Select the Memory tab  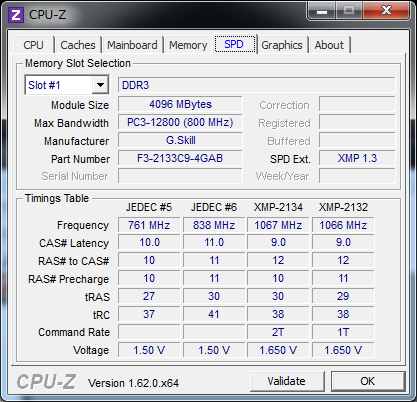point(188,45)
